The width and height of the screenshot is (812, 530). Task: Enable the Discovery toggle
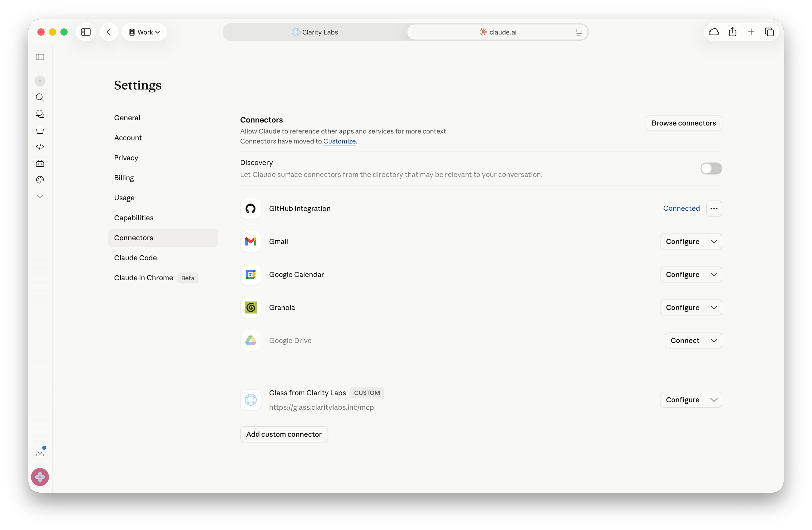pos(711,168)
